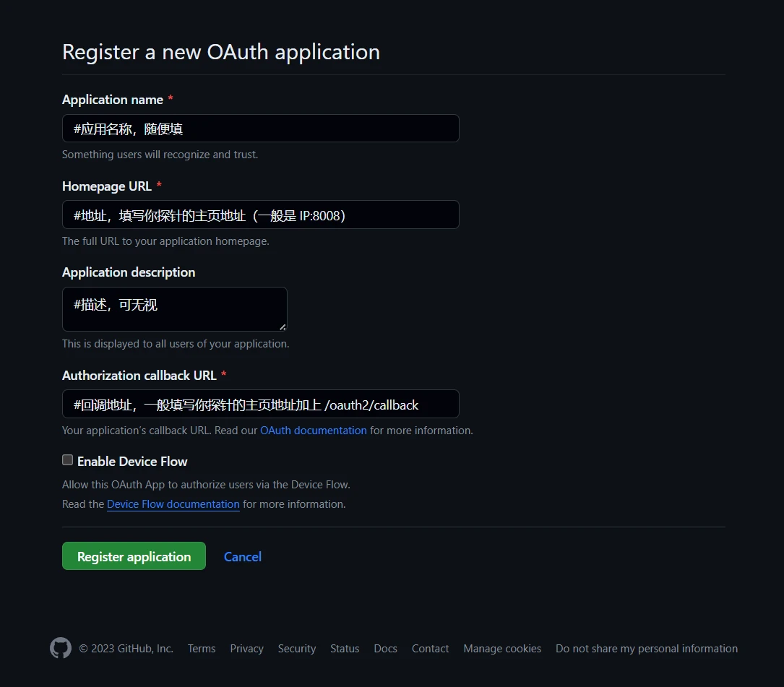
Task: Click the description textarea resize handle
Action: coord(283,327)
